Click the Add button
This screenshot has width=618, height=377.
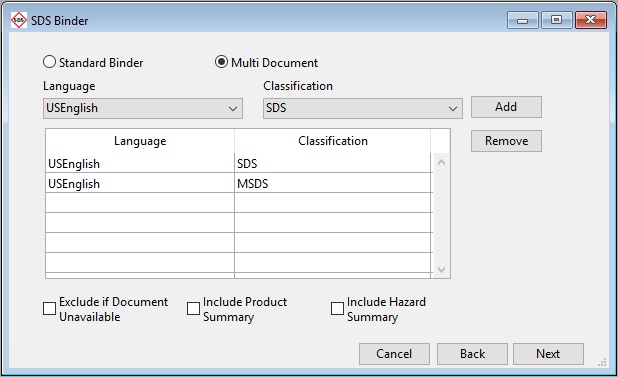[506, 107]
